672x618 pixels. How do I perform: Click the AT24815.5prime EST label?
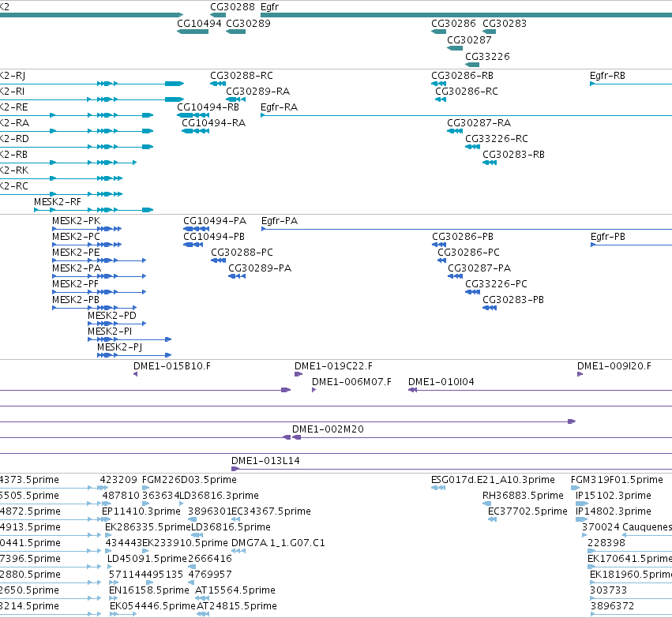[237, 605]
